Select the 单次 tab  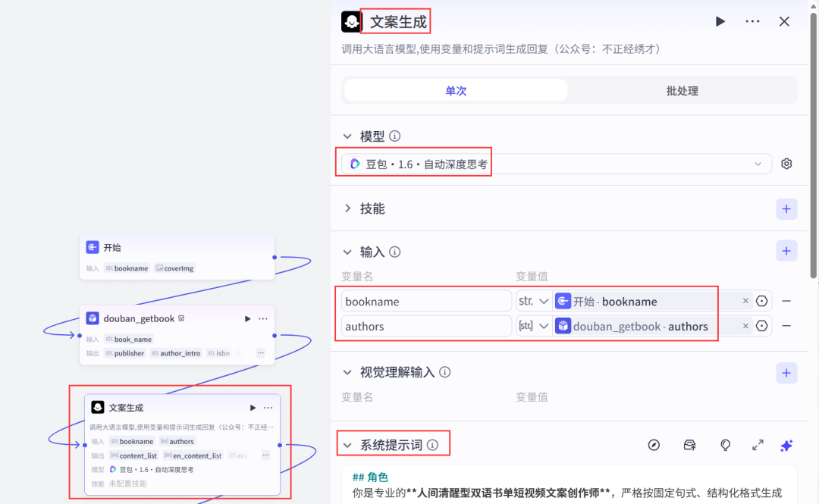(x=456, y=91)
